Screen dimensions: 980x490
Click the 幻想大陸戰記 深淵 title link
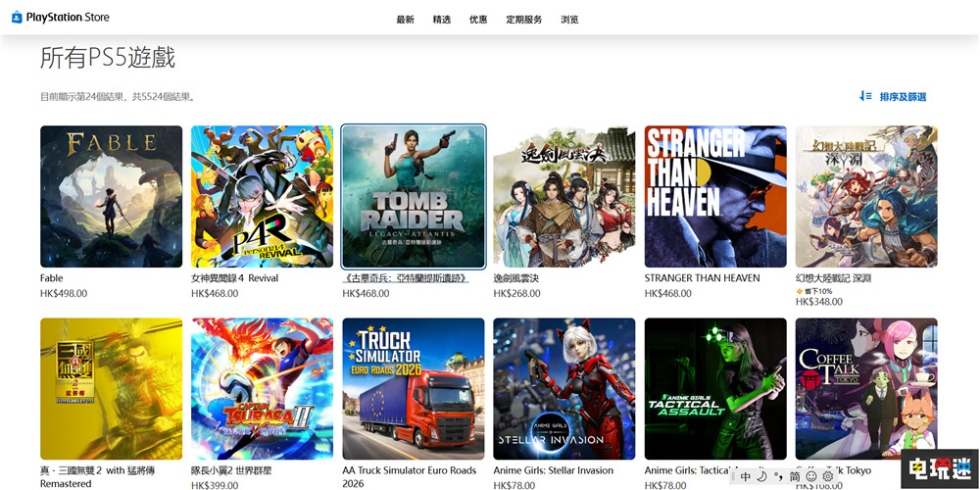(x=833, y=278)
